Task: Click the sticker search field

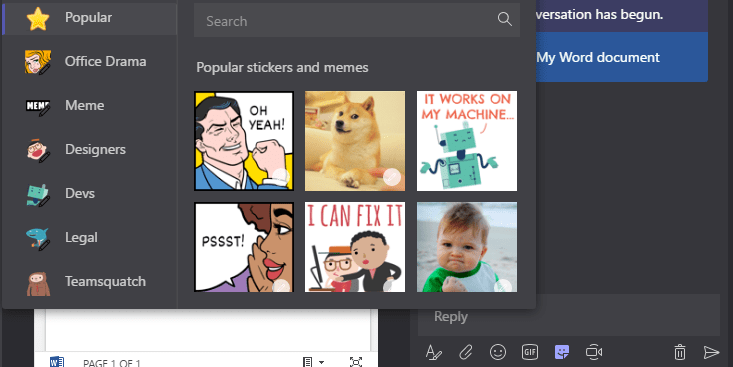Action: pyautogui.click(x=357, y=21)
